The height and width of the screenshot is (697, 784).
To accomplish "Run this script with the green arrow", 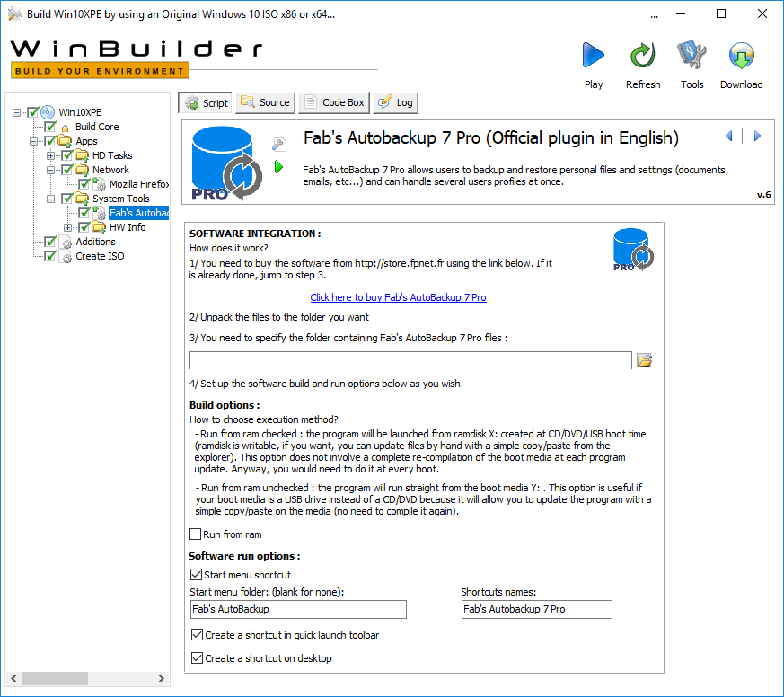I will click(x=278, y=166).
